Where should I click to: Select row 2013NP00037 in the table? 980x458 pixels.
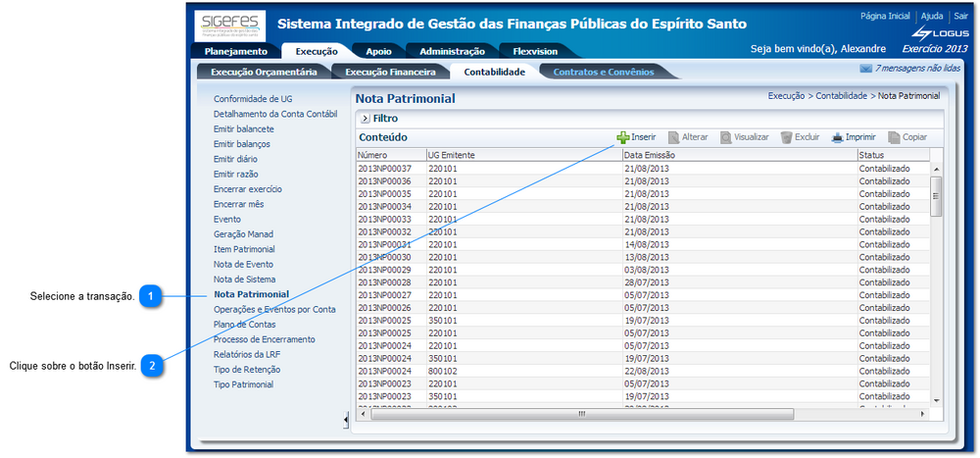tap(384, 169)
